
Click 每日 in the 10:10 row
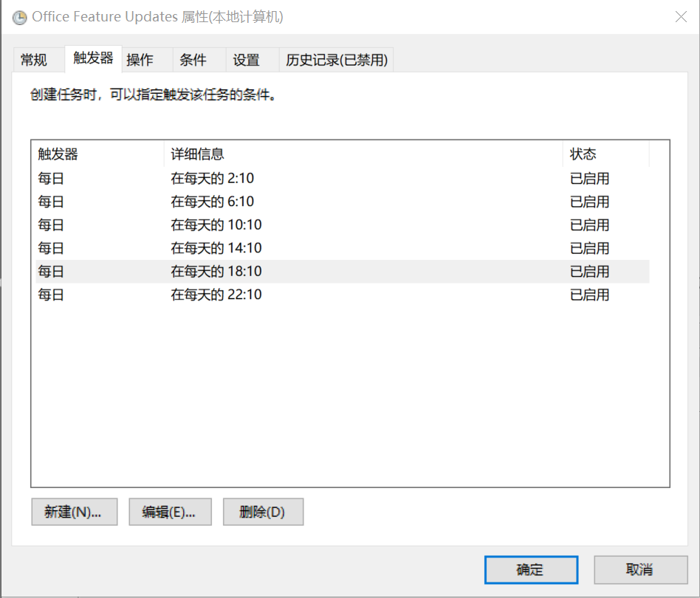coord(51,225)
